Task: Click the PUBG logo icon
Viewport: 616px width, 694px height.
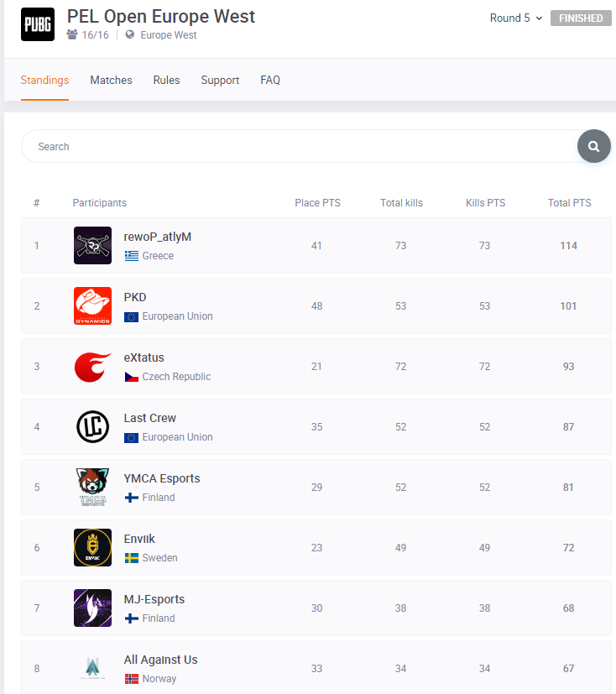Action: (x=38, y=24)
